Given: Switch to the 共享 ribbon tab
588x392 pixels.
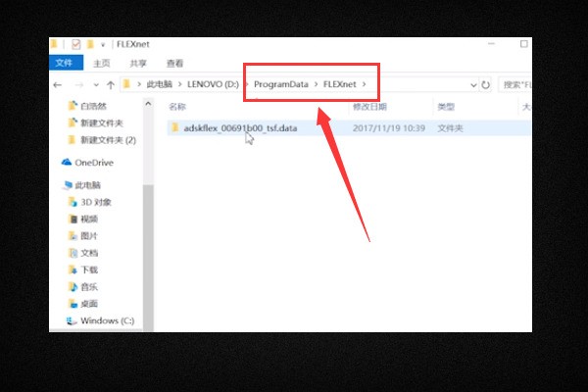Looking at the screenshot, I should [138, 63].
